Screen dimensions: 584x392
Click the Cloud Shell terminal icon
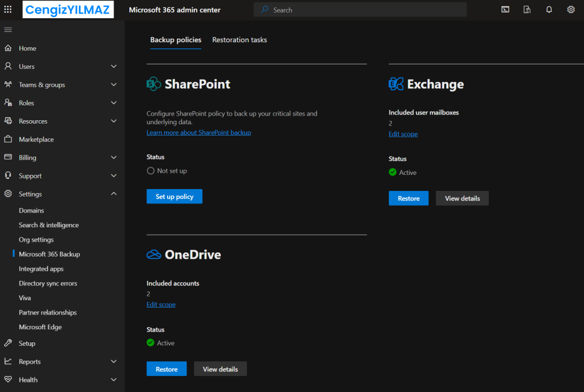click(x=505, y=10)
